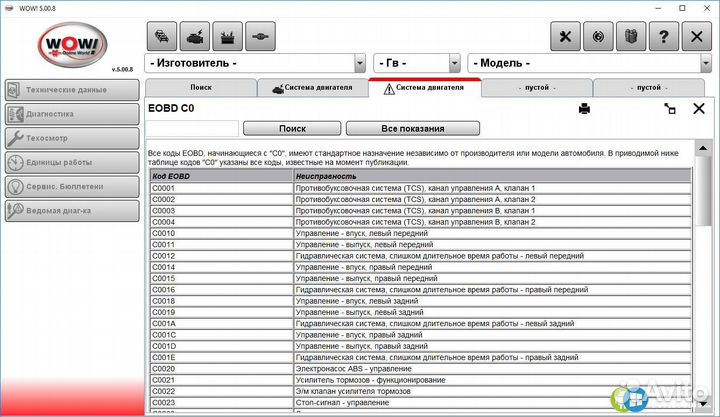The image size is (720, 417).
Task: Click the question mark help icon
Action: pos(663,34)
